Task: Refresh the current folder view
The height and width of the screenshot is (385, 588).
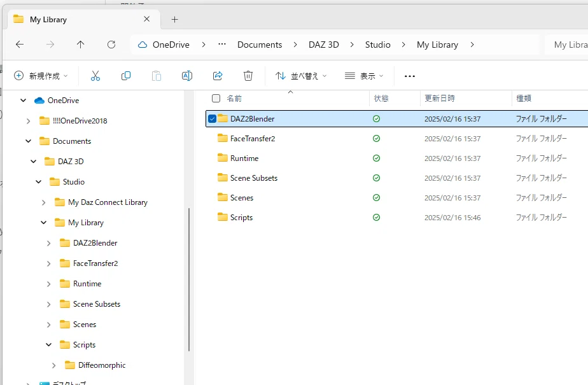Action: [x=111, y=45]
